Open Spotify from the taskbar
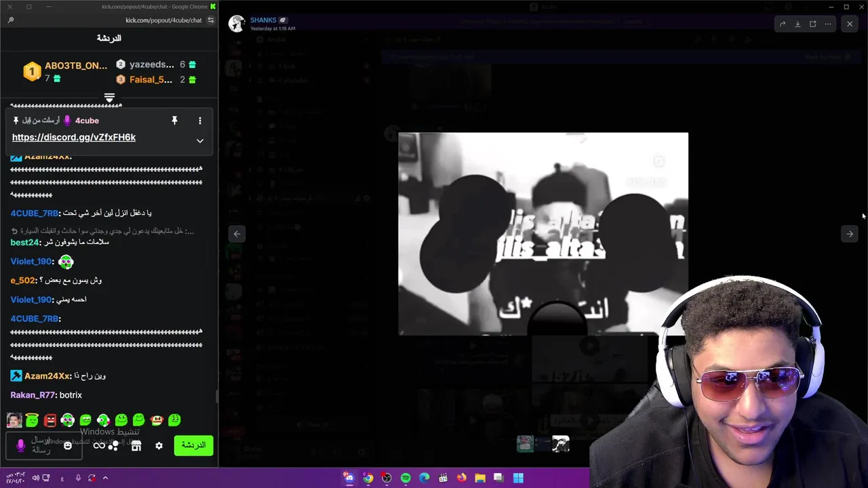 406,478
